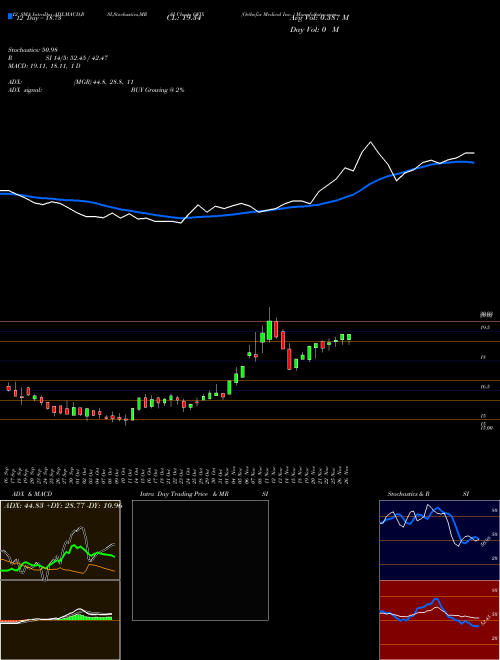The height and width of the screenshot is (660, 500).
Task: Click the '16.5' price axis label
Action: (x=484, y=386)
